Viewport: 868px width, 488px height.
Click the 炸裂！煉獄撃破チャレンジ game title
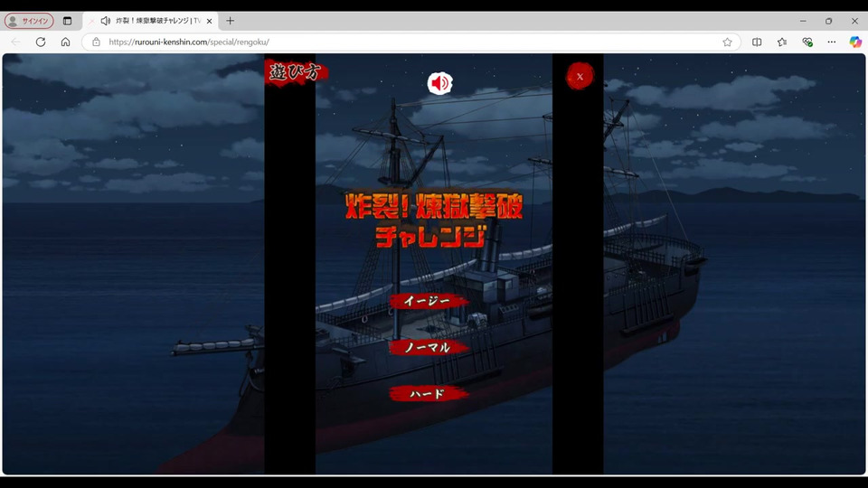tap(433, 221)
